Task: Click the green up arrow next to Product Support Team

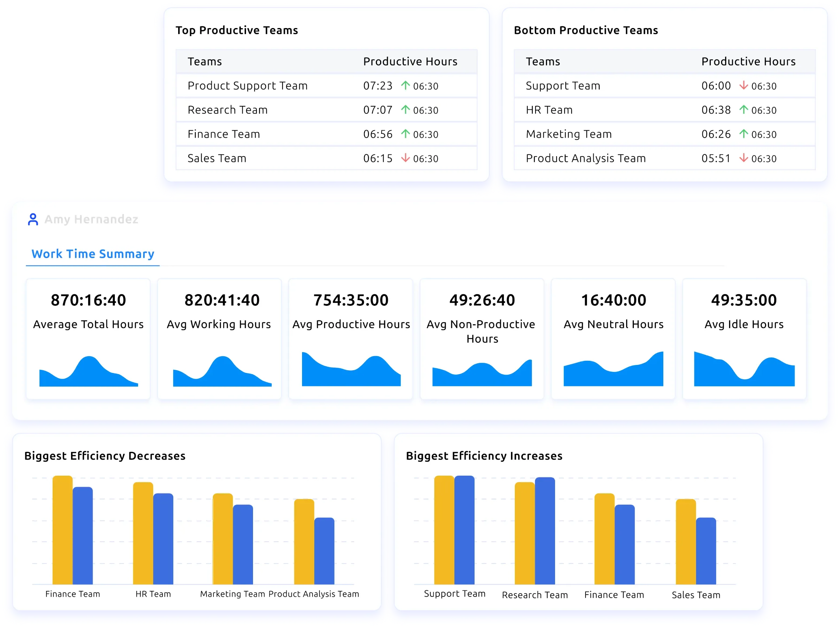Action: [406, 85]
